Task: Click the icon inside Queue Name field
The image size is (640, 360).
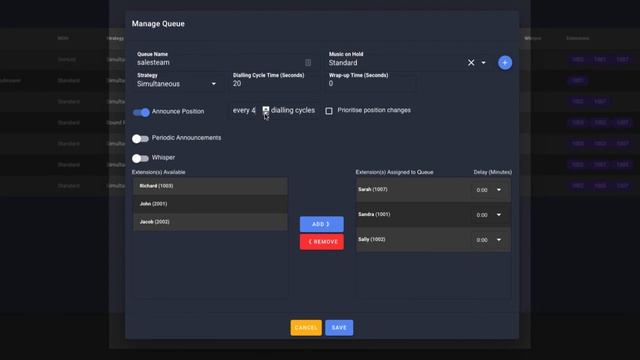Action: (308, 62)
